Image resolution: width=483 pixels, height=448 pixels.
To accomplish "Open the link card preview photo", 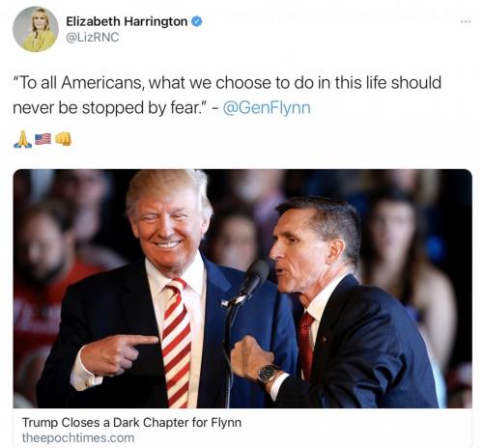I will click(x=242, y=289).
